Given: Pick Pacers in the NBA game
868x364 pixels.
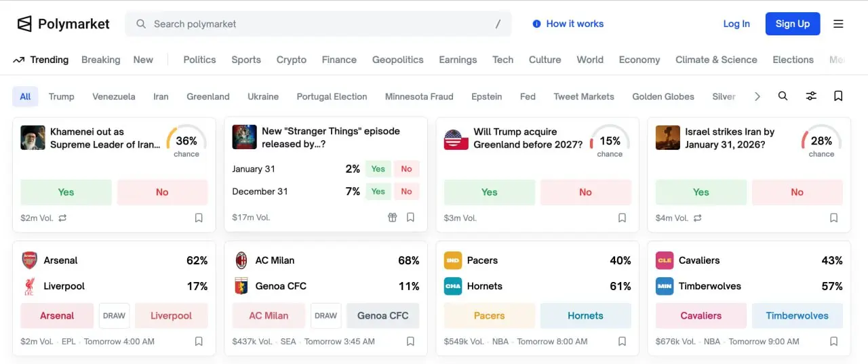Looking at the screenshot, I should (x=489, y=315).
